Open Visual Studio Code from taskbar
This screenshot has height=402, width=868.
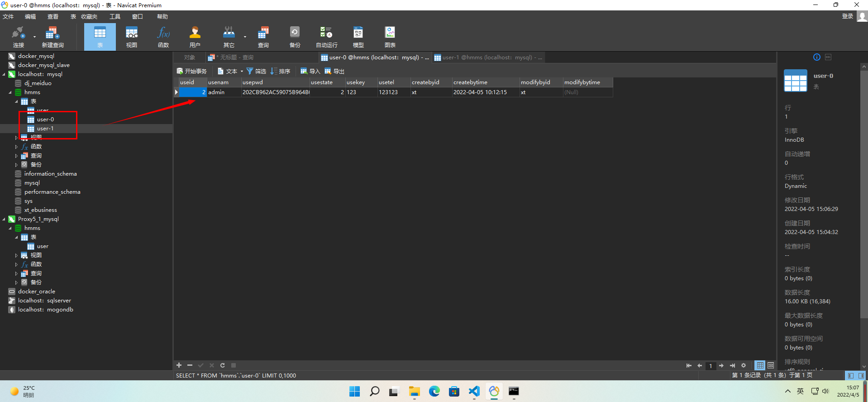pos(474,391)
